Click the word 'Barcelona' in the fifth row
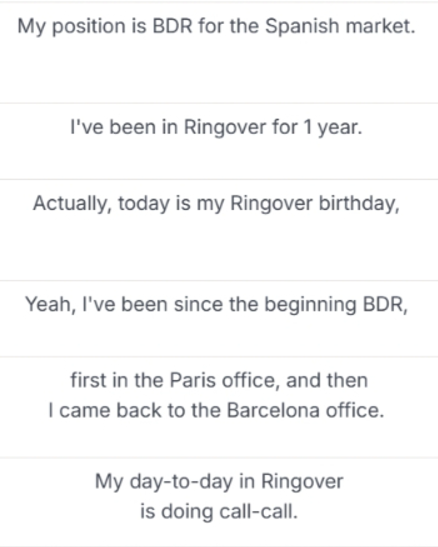The width and height of the screenshot is (438, 547). click(273, 410)
